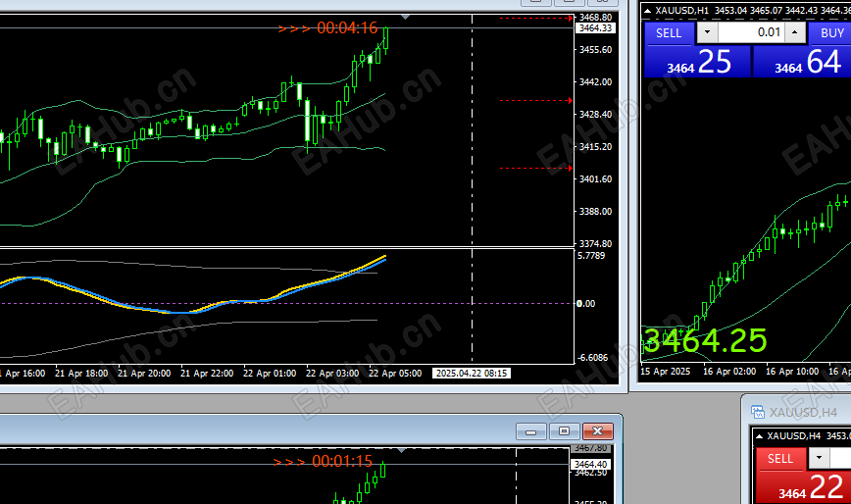
Task: Click the crosshair date label 2025.04.22 08:15
Action: tap(471, 374)
